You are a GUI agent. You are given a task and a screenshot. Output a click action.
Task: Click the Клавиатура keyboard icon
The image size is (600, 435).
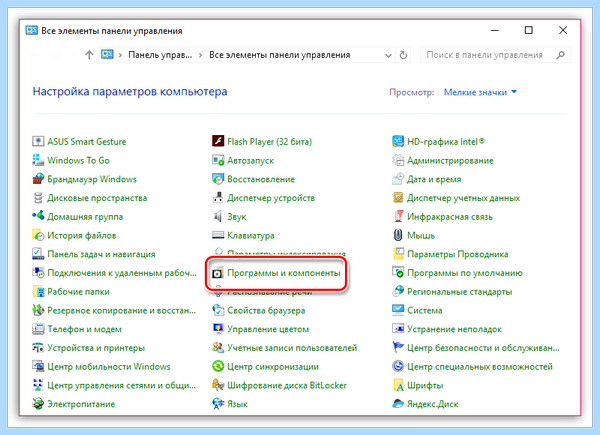click(218, 235)
